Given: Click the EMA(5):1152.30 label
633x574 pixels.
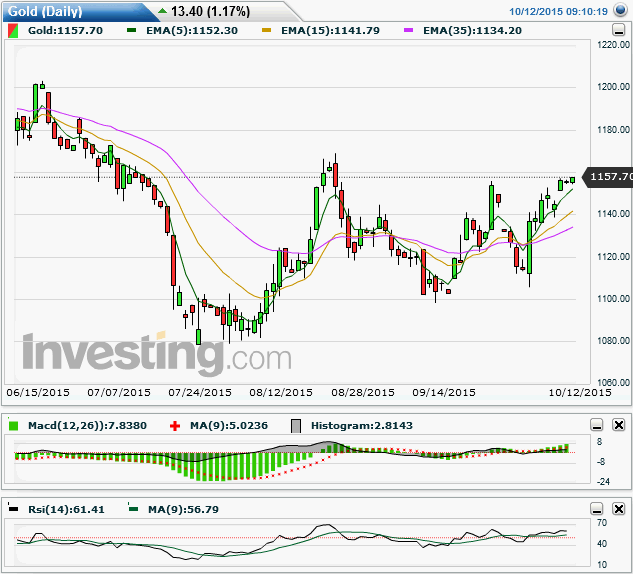Looking at the screenshot, I should pyautogui.click(x=192, y=31).
